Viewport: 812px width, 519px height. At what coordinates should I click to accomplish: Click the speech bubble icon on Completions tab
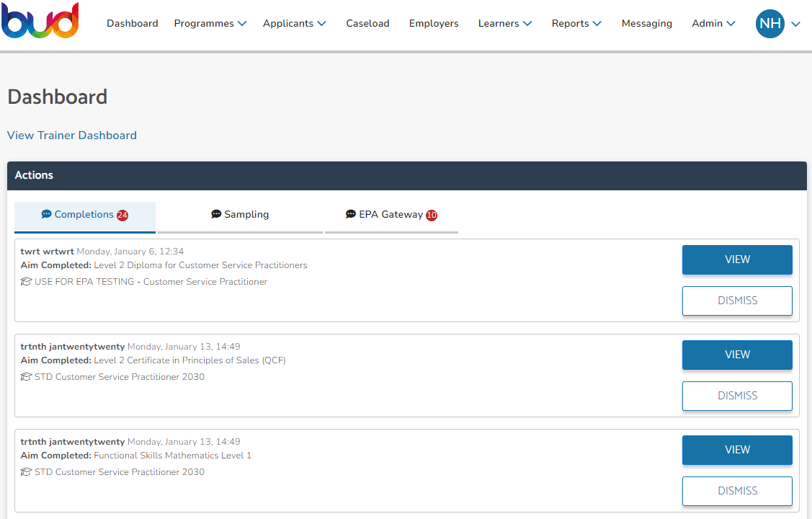pos(46,214)
